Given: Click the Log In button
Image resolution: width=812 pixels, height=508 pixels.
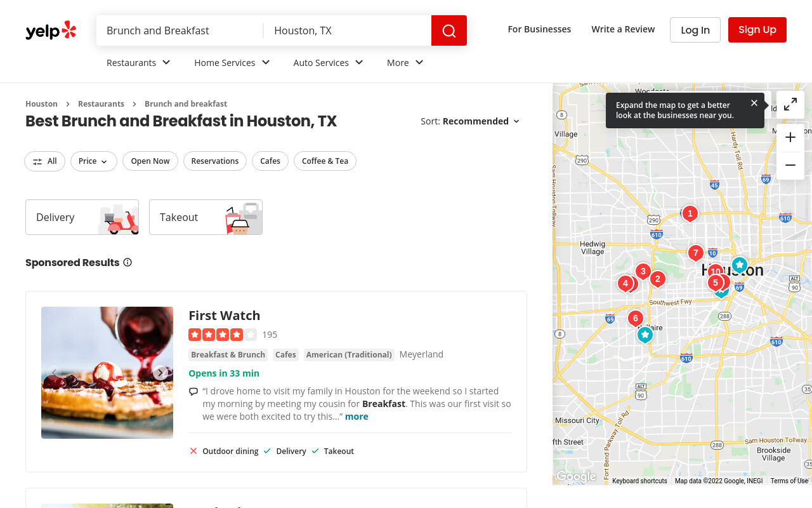Looking at the screenshot, I should coord(695,30).
